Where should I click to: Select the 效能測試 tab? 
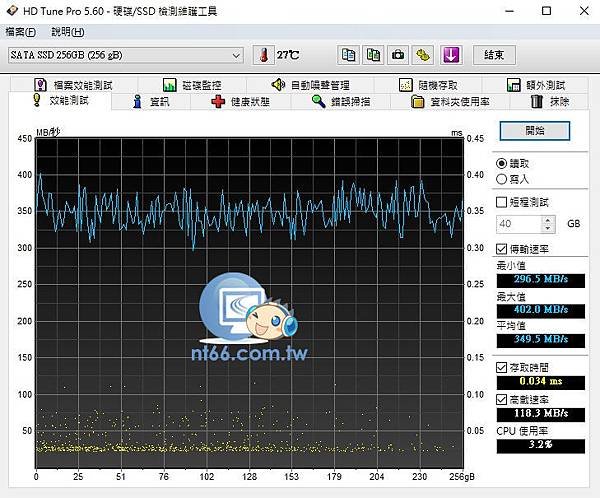pyautogui.click(x=61, y=101)
